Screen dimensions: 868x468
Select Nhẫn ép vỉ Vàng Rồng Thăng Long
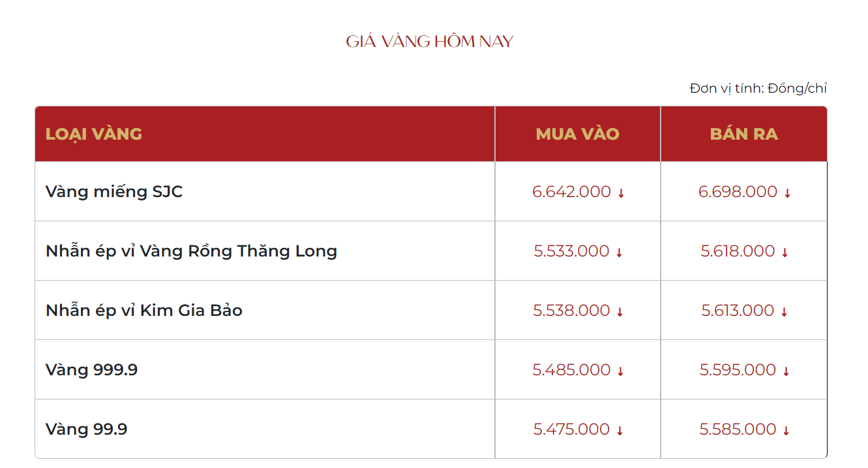191,251
